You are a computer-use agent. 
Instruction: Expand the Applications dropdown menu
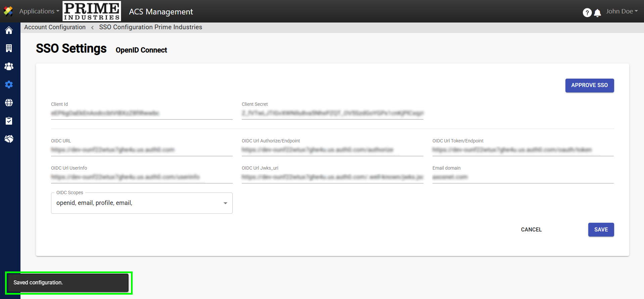coord(39,11)
